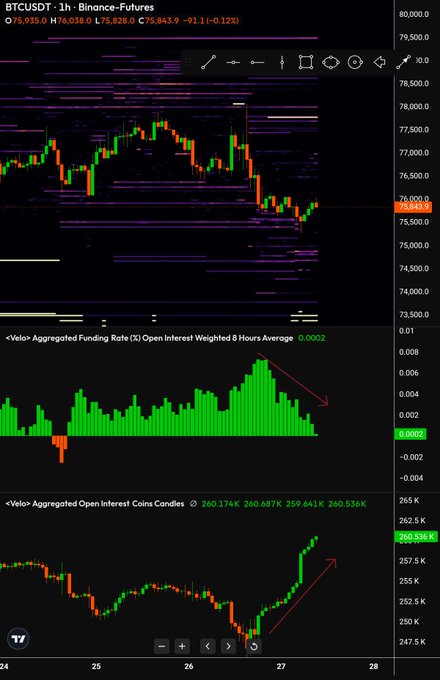Viewport: 440px width, 680px height.
Task: Click the Velo Aggregated Funding Rate indicator label
Action: [149, 338]
